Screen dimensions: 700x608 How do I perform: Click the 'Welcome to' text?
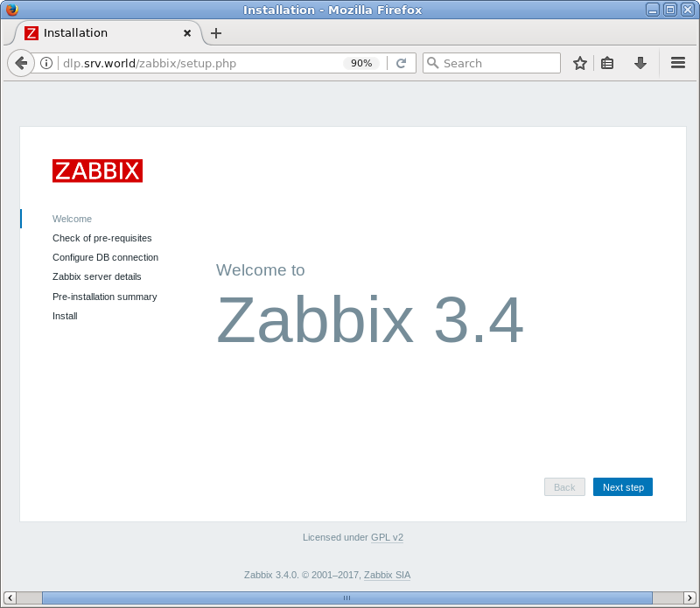260,270
